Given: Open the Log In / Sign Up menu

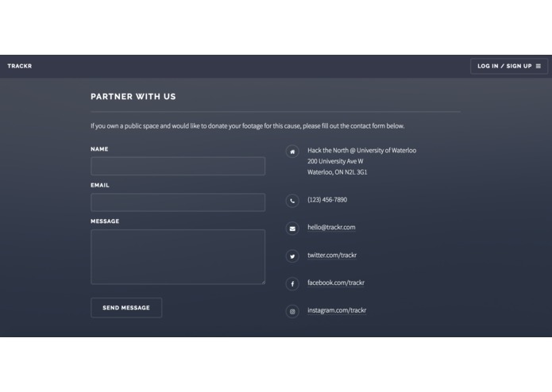Looking at the screenshot, I should pos(508,66).
